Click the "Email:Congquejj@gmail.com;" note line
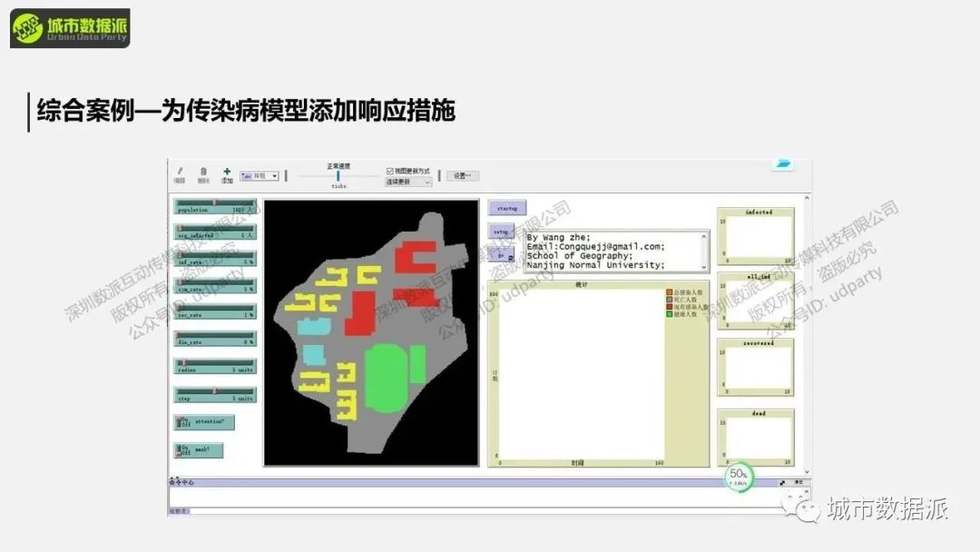The height and width of the screenshot is (552, 980). click(595, 246)
